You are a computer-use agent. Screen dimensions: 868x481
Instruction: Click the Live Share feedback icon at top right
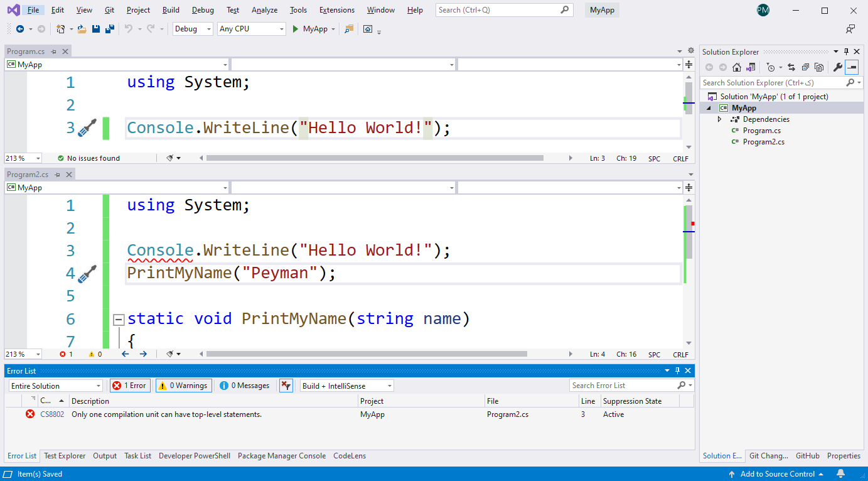coord(850,29)
